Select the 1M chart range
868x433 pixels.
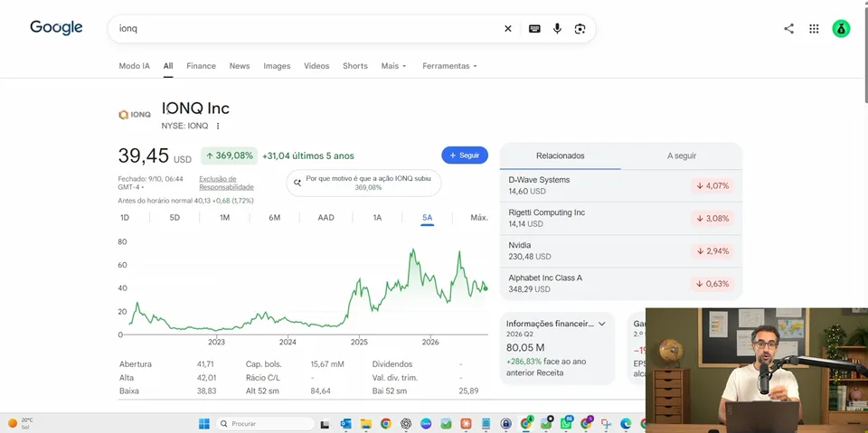point(224,218)
